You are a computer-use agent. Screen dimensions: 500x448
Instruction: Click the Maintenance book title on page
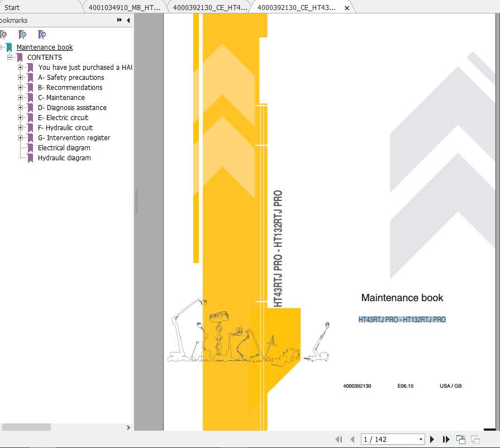tap(402, 298)
